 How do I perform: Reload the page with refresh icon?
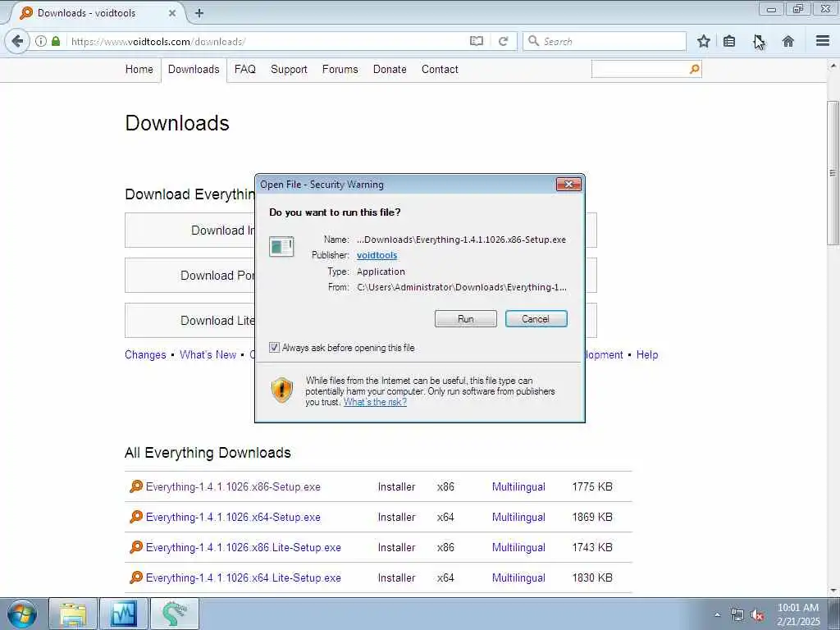point(503,41)
